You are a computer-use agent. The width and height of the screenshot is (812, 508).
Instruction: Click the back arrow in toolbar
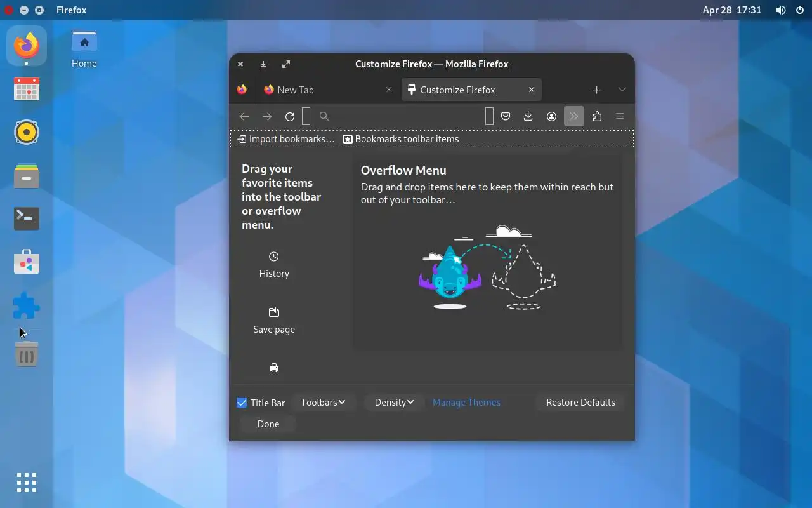(x=244, y=116)
